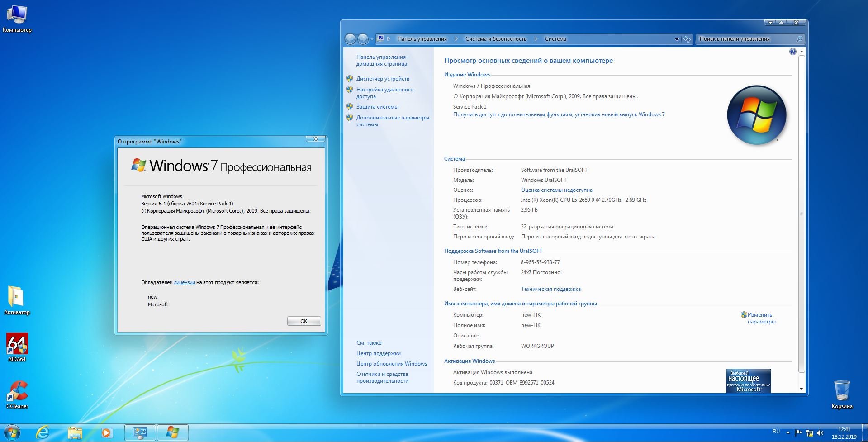This screenshot has height=442, width=868.
Task: Open the help question mark icon
Action: 792,52
